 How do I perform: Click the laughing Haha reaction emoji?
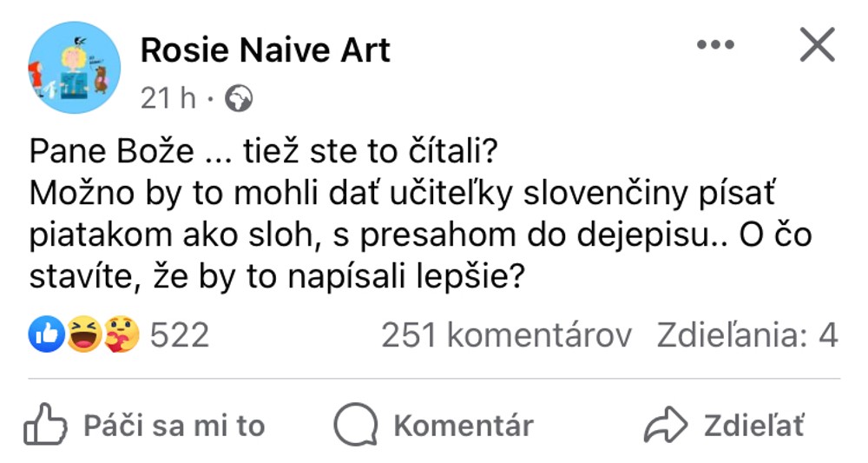(x=83, y=334)
